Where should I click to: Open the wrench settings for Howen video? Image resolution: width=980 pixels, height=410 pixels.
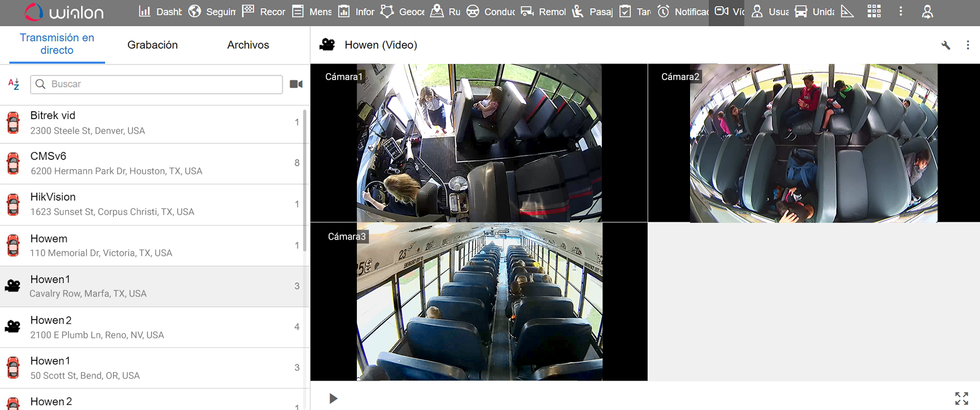tap(945, 45)
